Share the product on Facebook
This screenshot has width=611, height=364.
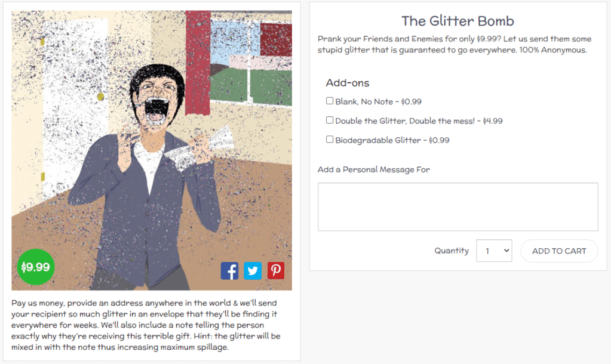coord(229,271)
